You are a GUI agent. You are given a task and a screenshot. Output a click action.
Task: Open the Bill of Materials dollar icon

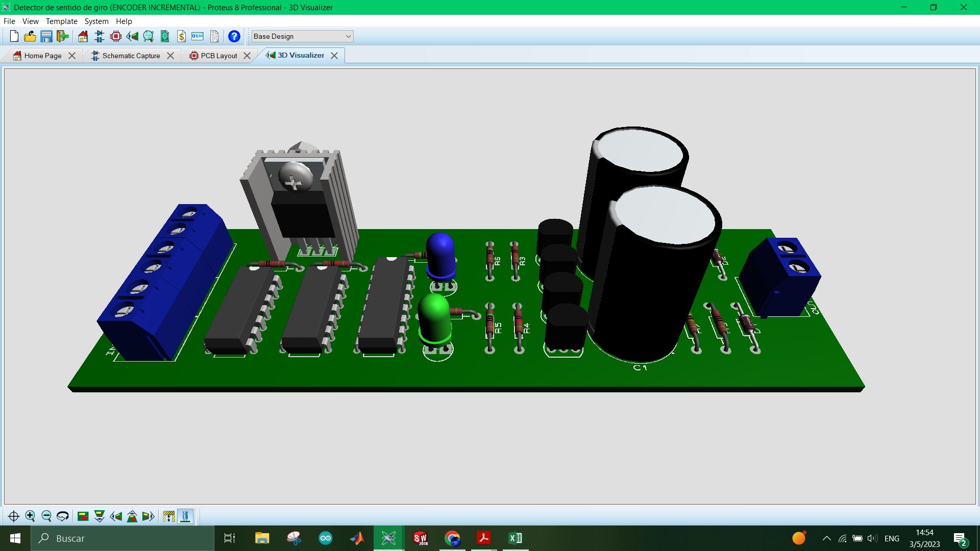[x=181, y=36]
